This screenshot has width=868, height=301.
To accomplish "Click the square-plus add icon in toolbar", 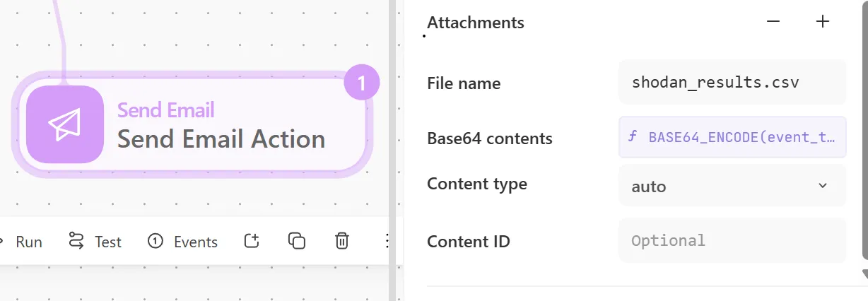I will pyautogui.click(x=252, y=242).
